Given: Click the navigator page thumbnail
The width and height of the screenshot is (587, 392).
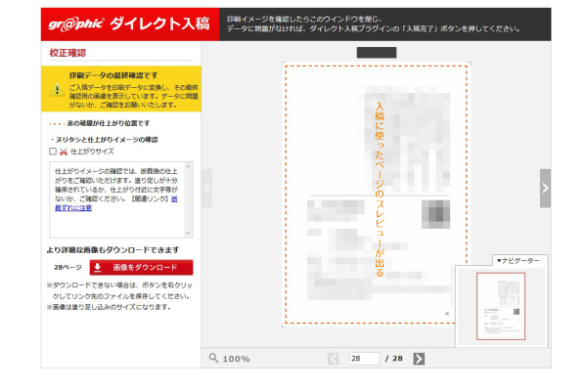Looking at the screenshot, I should pyautogui.click(x=500, y=305).
